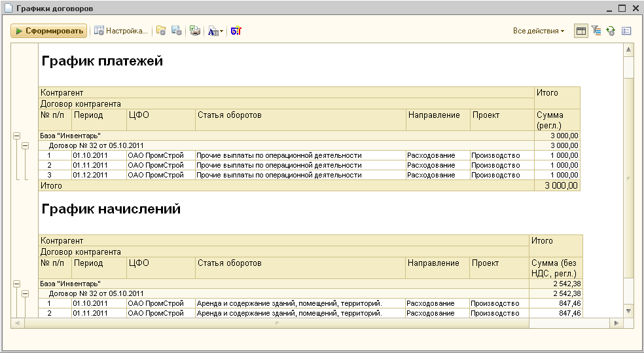Image resolution: width=644 pixels, height=353 pixels.
Task: Collapse База "Инвентарь" group in График платежей
Action: 16,136
